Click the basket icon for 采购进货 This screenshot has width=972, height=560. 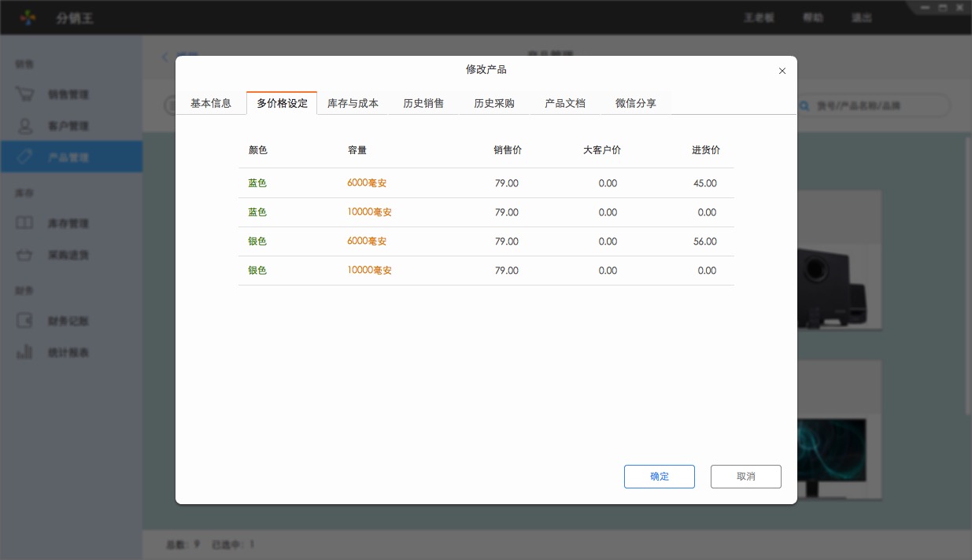pos(25,256)
